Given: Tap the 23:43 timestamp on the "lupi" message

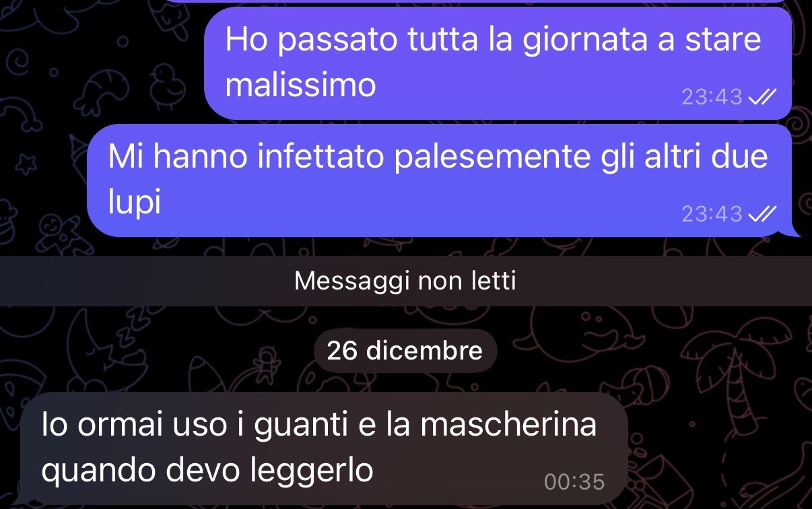Looking at the screenshot, I should 712,214.
